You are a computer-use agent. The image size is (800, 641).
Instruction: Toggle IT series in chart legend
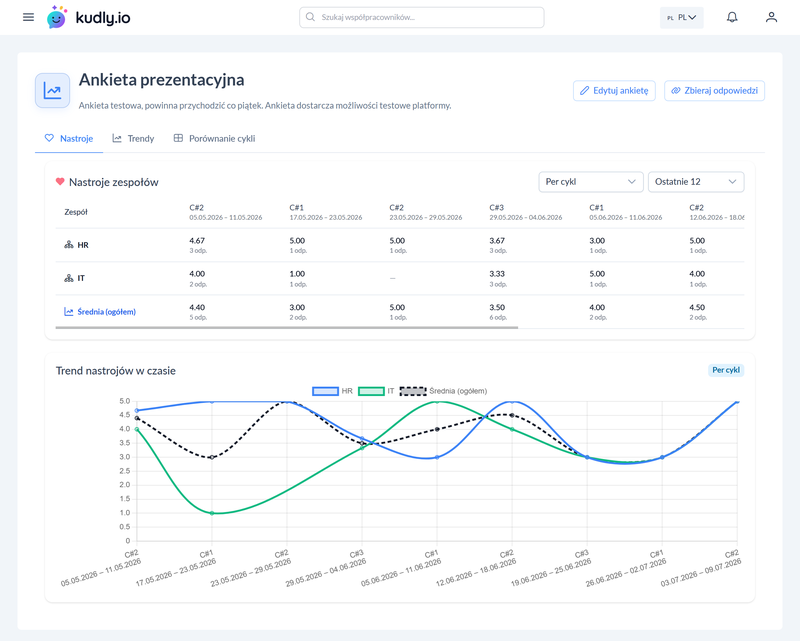point(377,391)
